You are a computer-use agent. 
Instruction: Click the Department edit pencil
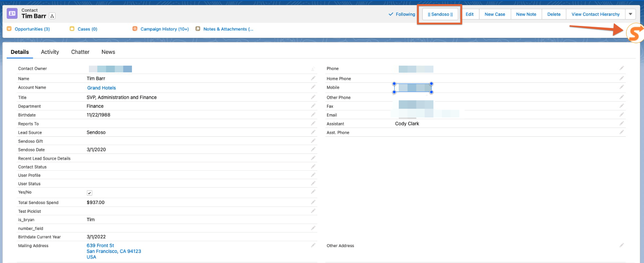[313, 106]
